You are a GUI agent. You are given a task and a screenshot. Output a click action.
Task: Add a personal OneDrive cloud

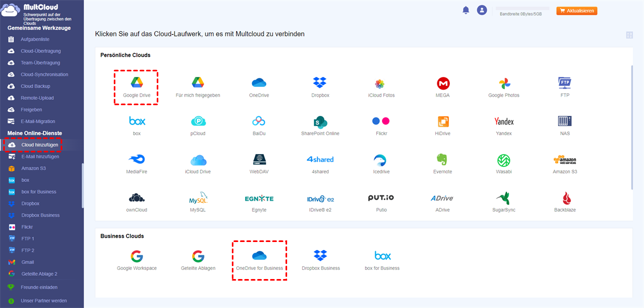click(x=259, y=83)
